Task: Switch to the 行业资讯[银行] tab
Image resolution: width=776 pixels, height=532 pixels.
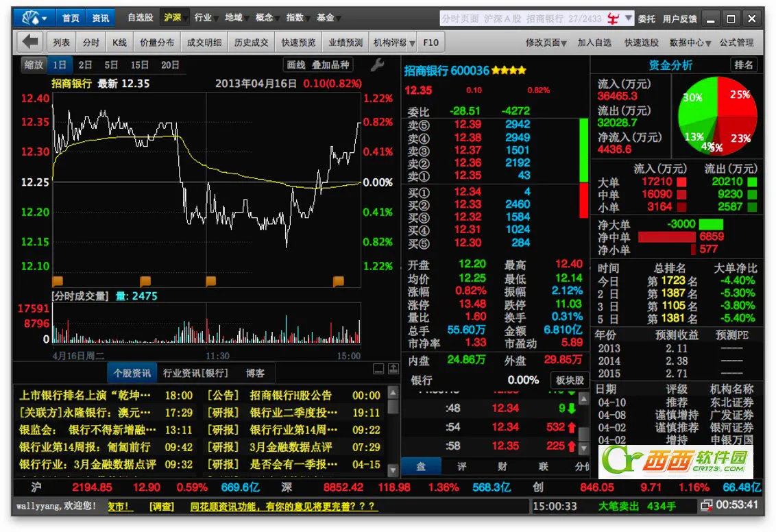Action: tap(195, 373)
